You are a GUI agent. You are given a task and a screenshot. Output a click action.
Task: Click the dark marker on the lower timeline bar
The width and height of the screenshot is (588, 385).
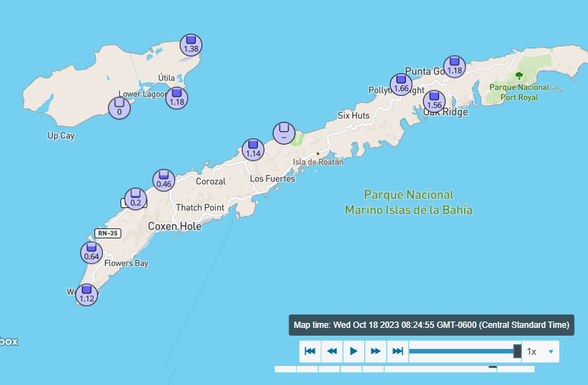(x=492, y=368)
